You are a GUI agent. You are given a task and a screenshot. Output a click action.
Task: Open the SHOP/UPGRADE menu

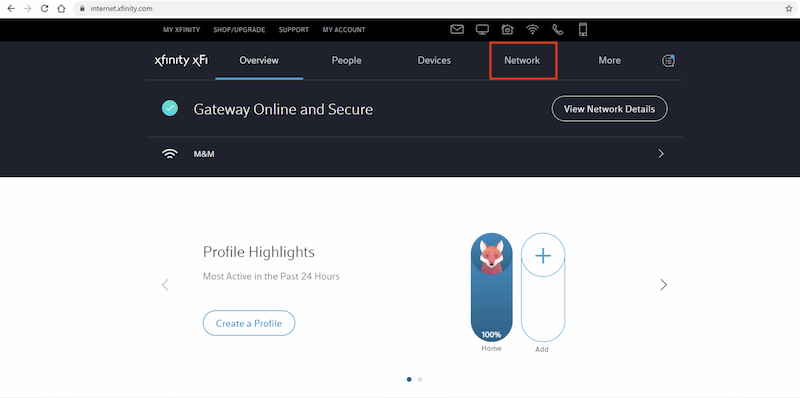[x=239, y=30]
